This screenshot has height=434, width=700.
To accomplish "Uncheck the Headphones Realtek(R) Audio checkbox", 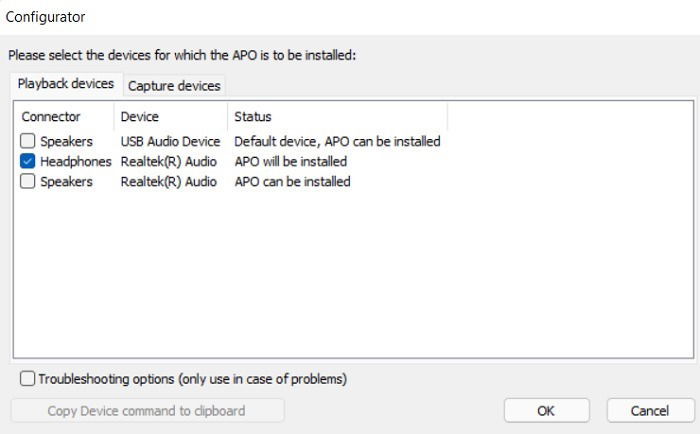I will click(x=27, y=161).
